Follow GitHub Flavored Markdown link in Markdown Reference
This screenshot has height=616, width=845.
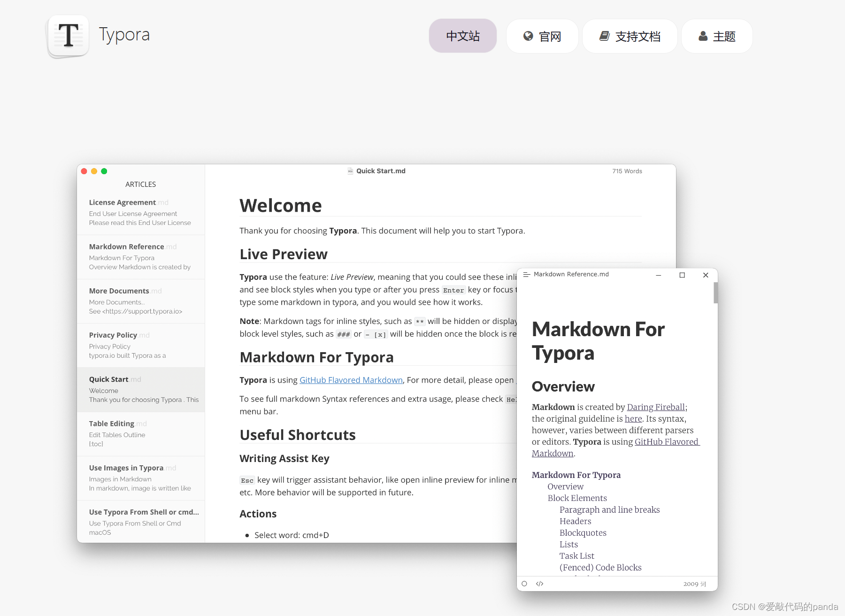[x=667, y=442]
